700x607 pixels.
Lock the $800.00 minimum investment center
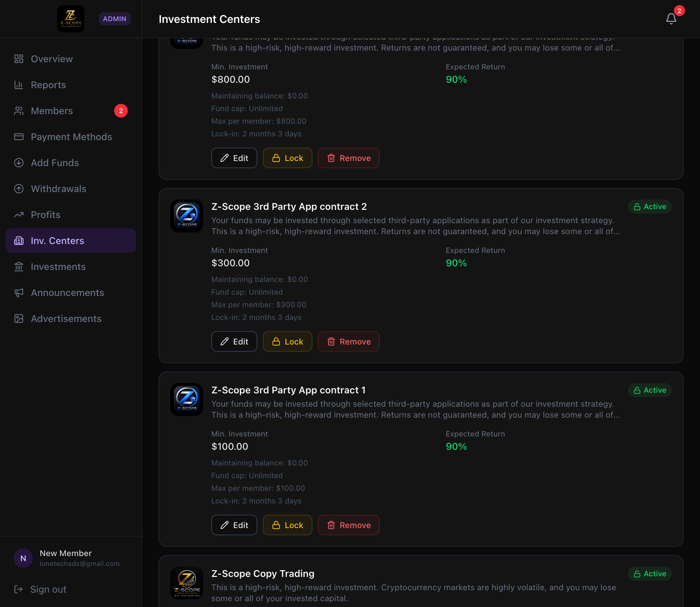287,158
